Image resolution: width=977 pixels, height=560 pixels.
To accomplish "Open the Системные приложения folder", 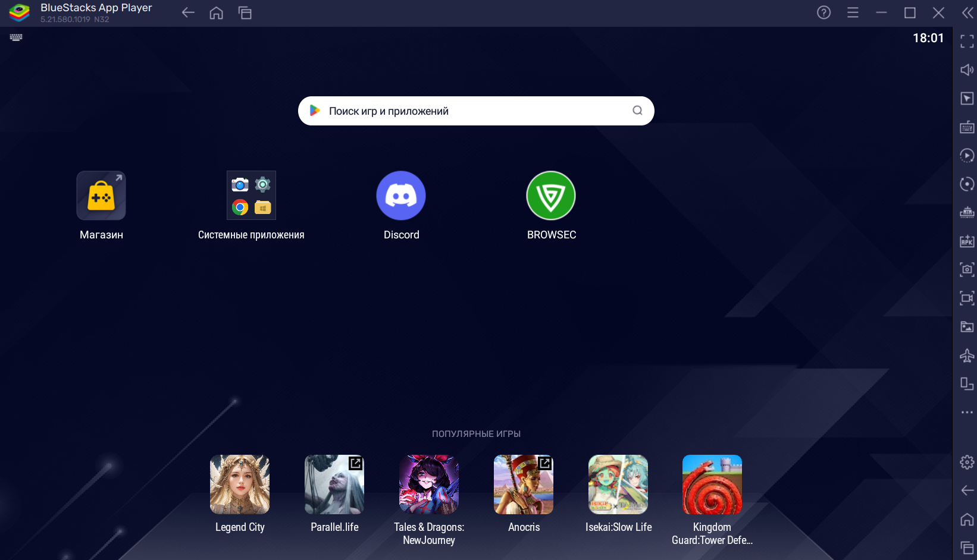I will 251,196.
